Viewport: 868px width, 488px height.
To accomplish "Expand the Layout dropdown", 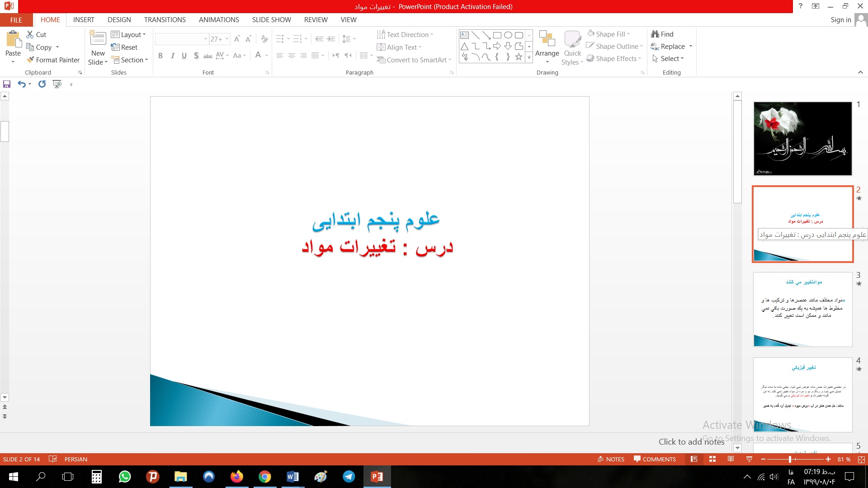I will 129,34.
